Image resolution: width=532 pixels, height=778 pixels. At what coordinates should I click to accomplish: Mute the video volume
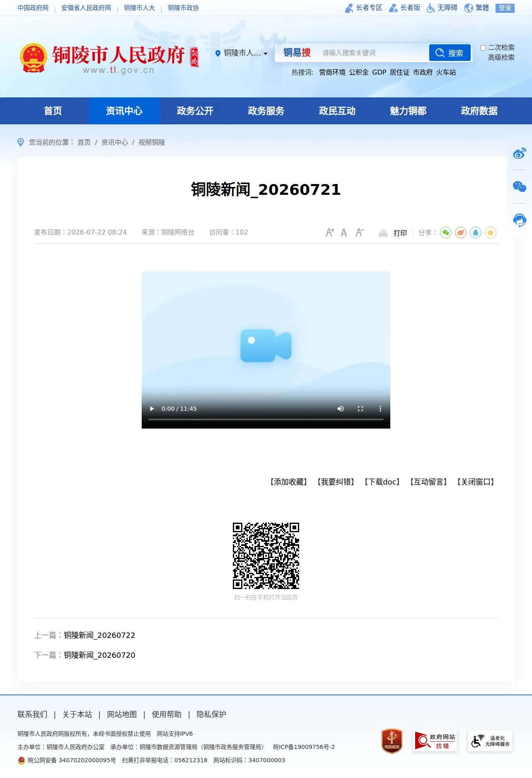point(341,409)
